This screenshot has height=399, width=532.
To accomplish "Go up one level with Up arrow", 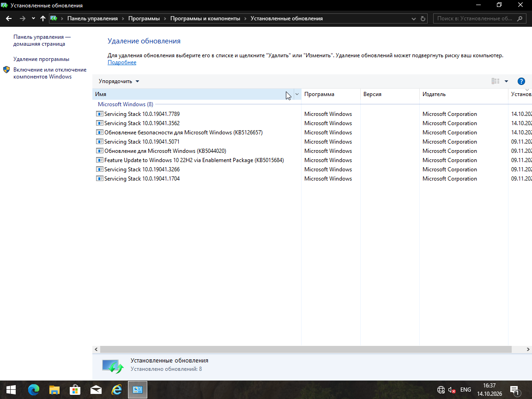I will click(43, 18).
